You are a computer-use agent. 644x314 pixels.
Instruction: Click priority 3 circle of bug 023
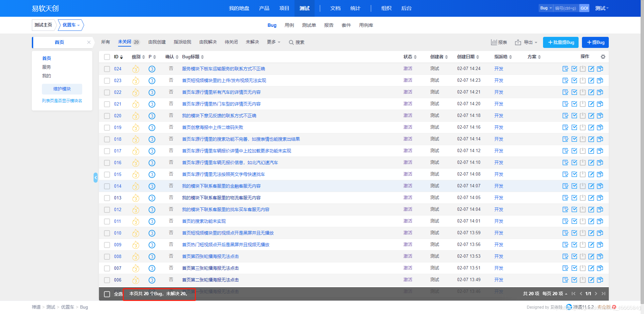pyautogui.click(x=152, y=80)
